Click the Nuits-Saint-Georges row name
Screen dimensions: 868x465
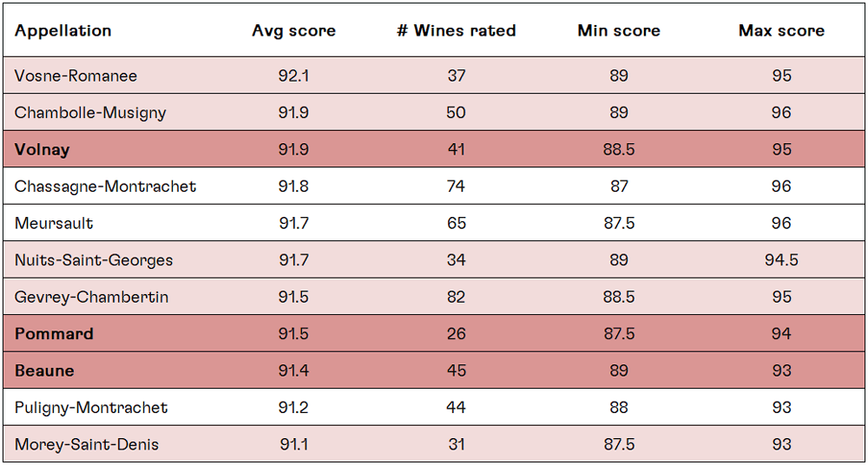coord(94,260)
